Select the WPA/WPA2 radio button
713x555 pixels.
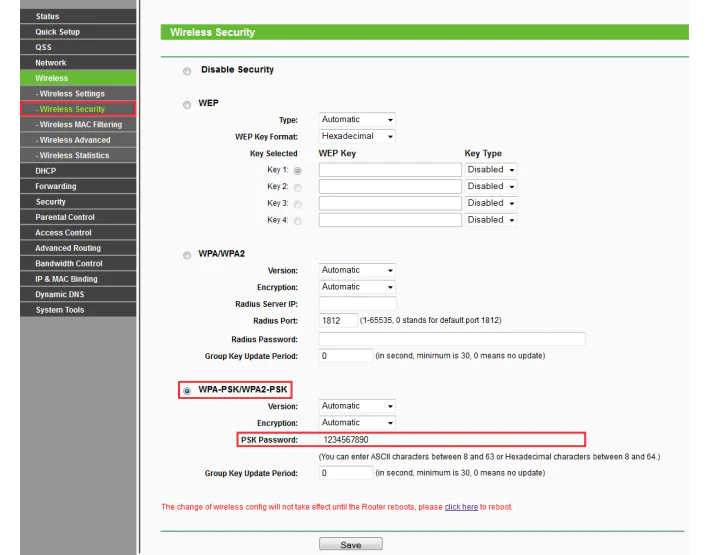[187, 255]
